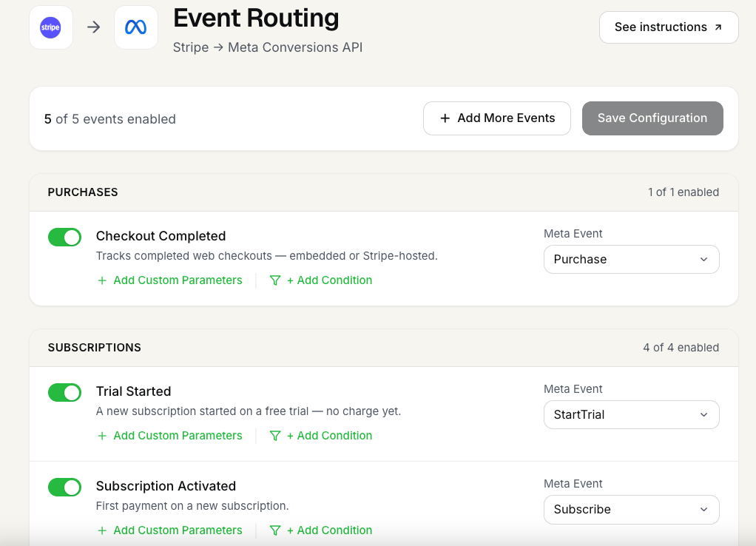Add Custom Parameters for Subscription Activated
Viewport: 756px width, 546px height.
169,530
